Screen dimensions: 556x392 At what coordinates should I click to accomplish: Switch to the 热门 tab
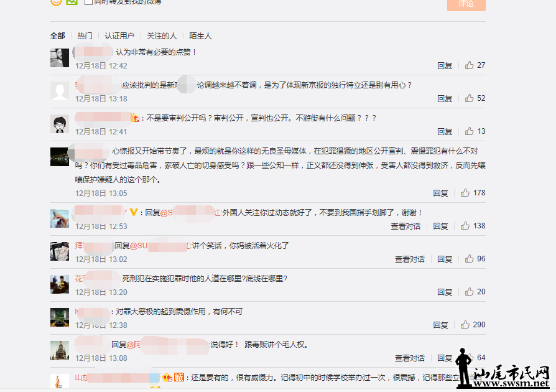pyautogui.click(x=85, y=35)
